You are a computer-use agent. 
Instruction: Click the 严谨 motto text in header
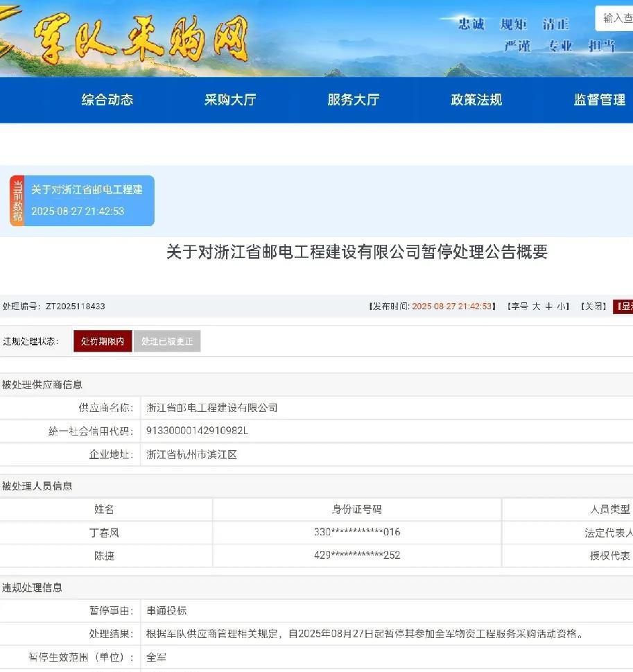point(517,46)
